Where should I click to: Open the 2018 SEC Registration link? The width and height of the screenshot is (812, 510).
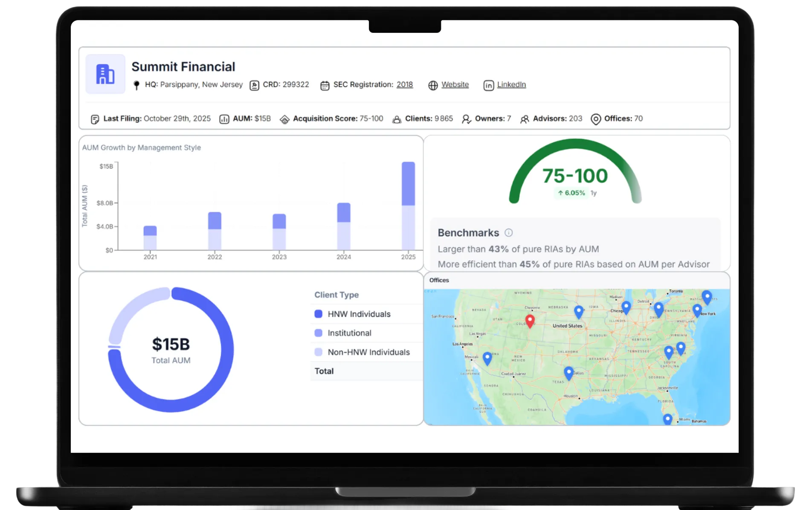pyautogui.click(x=405, y=84)
